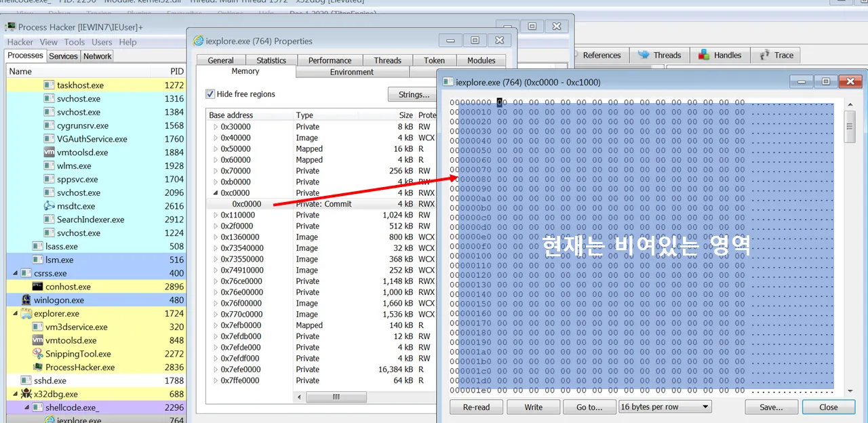868x423 pixels.
Task: Expand the 0x1360000 memory region
Action: click(x=216, y=237)
